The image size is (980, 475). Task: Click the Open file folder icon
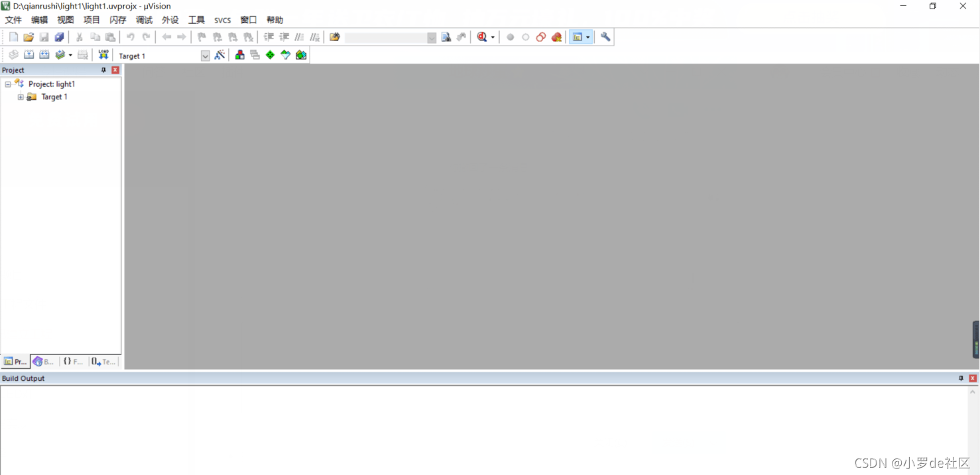29,37
